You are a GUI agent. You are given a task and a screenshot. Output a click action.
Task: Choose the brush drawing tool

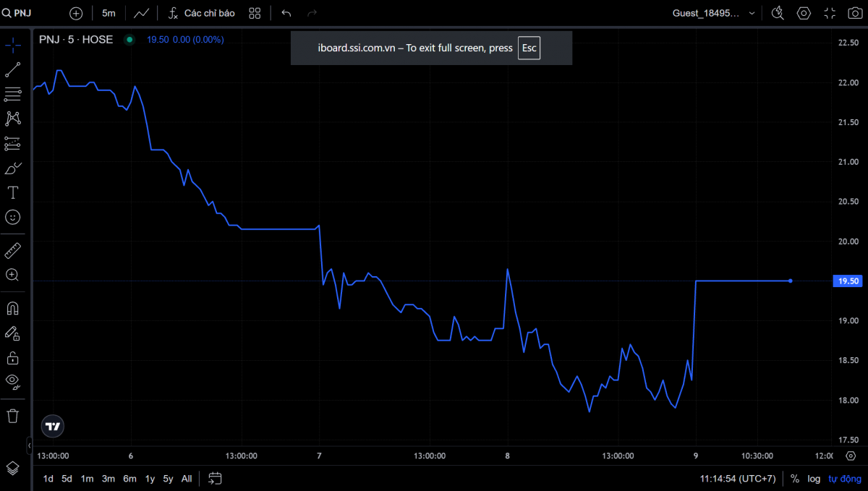[13, 168]
